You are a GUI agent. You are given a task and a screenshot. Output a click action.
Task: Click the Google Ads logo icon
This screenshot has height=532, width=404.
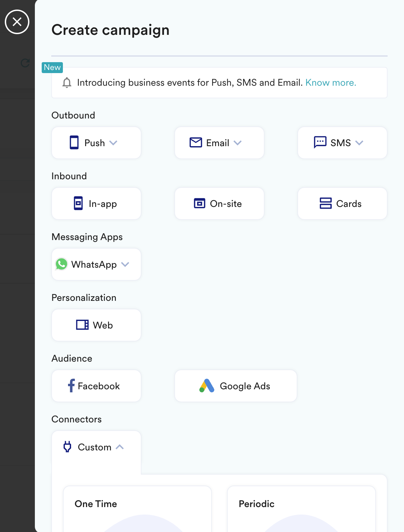pyautogui.click(x=207, y=386)
